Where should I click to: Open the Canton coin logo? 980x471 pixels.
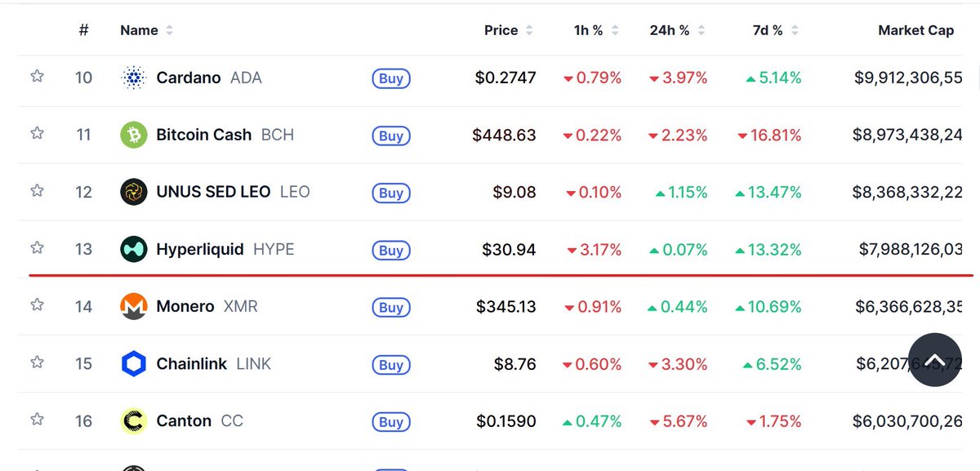[133, 421]
